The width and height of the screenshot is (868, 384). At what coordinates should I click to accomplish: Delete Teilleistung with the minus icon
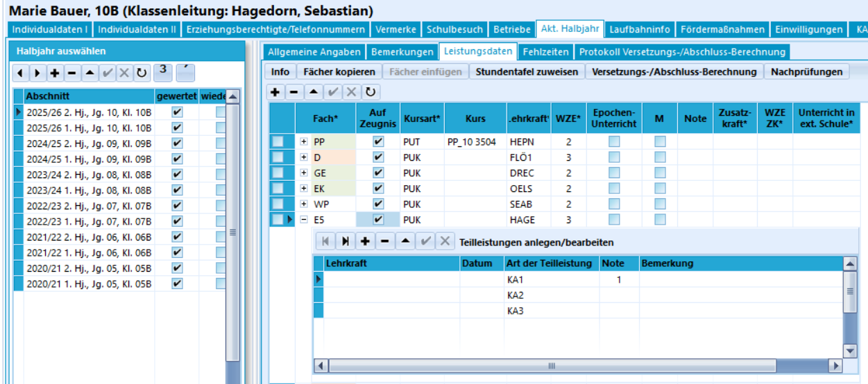pyautogui.click(x=384, y=241)
